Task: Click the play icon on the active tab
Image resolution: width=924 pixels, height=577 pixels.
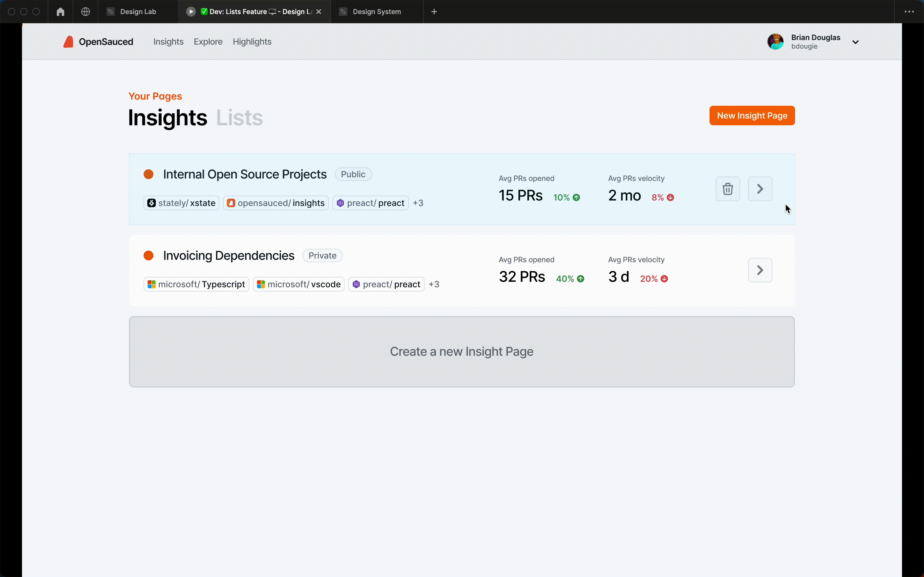Action: click(x=191, y=11)
